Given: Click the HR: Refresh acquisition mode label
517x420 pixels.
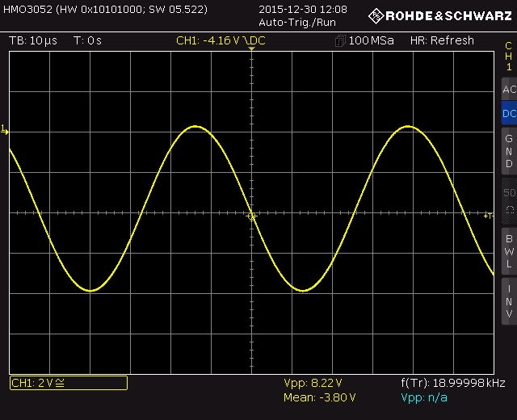Looking at the screenshot, I should tap(442, 41).
